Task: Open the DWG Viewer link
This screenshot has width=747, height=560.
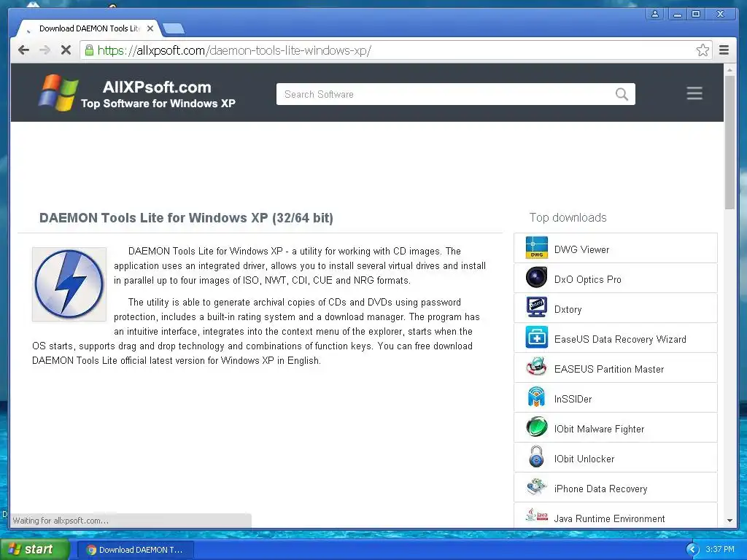Action: [x=581, y=249]
